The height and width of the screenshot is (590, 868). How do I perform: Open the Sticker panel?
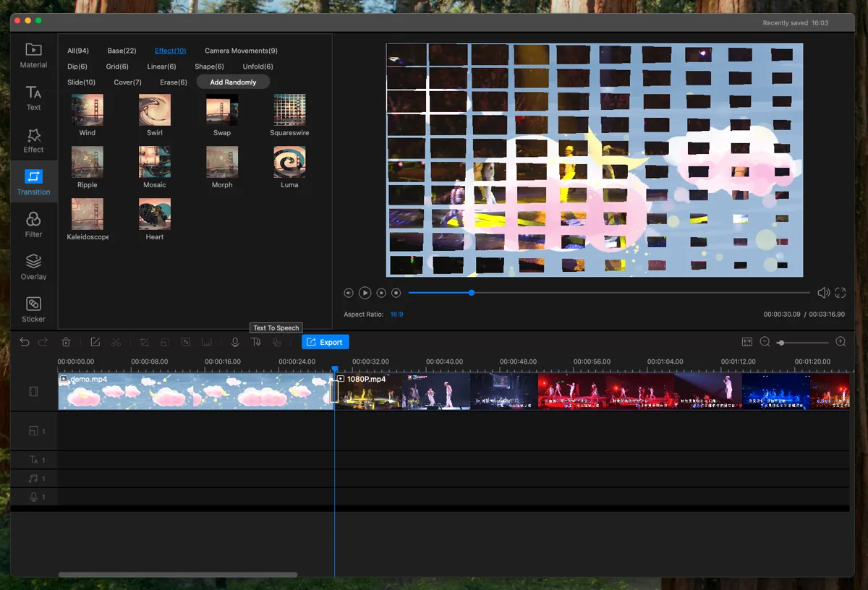click(33, 309)
